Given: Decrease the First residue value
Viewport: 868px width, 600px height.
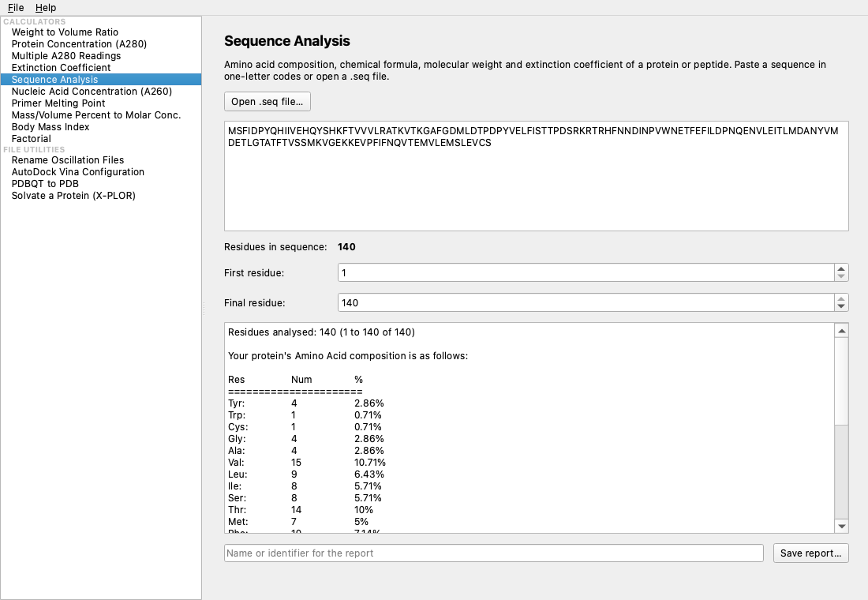Looking at the screenshot, I should [x=841, y=276].
